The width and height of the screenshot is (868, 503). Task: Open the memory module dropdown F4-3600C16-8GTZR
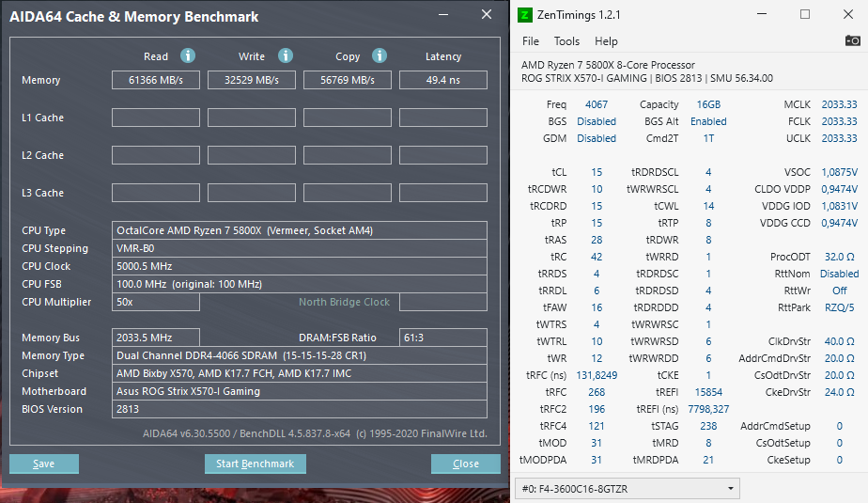(628, 489)
